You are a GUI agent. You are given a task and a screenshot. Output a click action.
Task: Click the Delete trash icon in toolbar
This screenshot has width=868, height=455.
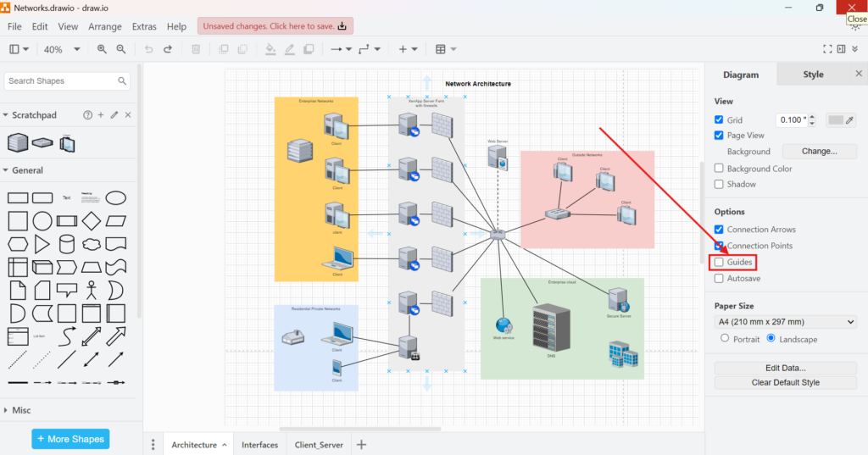point(196,49)
